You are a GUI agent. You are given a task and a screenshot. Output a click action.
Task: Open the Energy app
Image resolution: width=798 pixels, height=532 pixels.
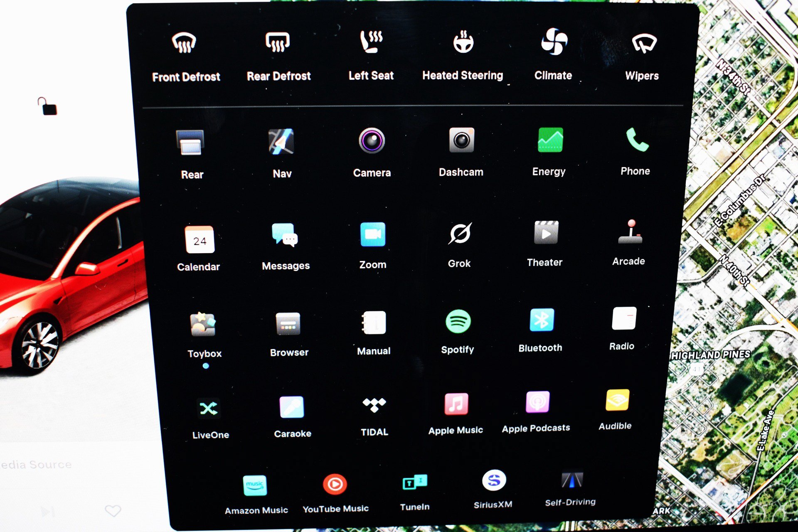click(x=549, y=152)
